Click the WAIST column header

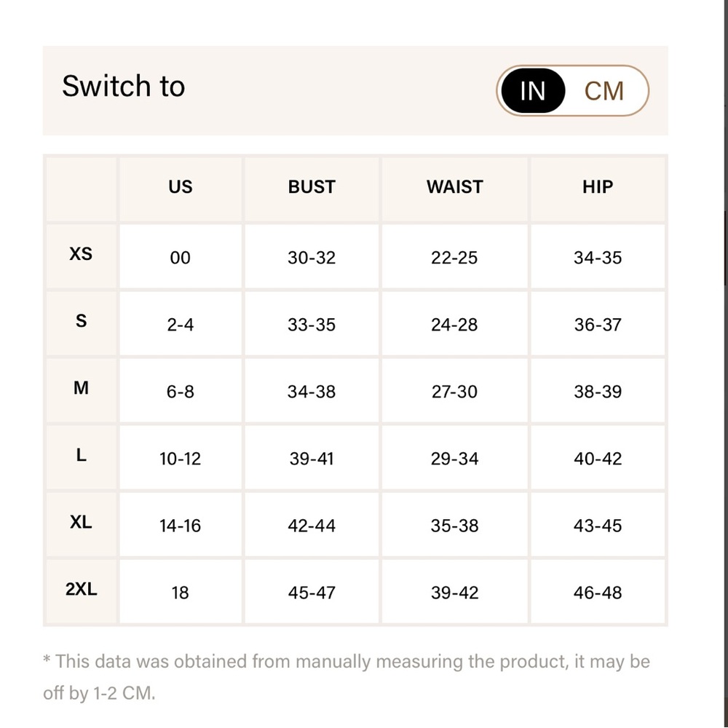pos(454,189)
